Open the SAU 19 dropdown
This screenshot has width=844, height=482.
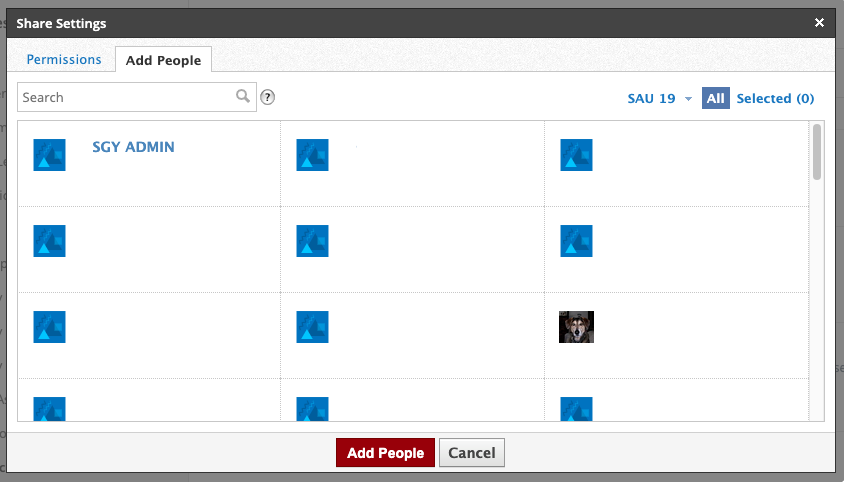(651, 98)
